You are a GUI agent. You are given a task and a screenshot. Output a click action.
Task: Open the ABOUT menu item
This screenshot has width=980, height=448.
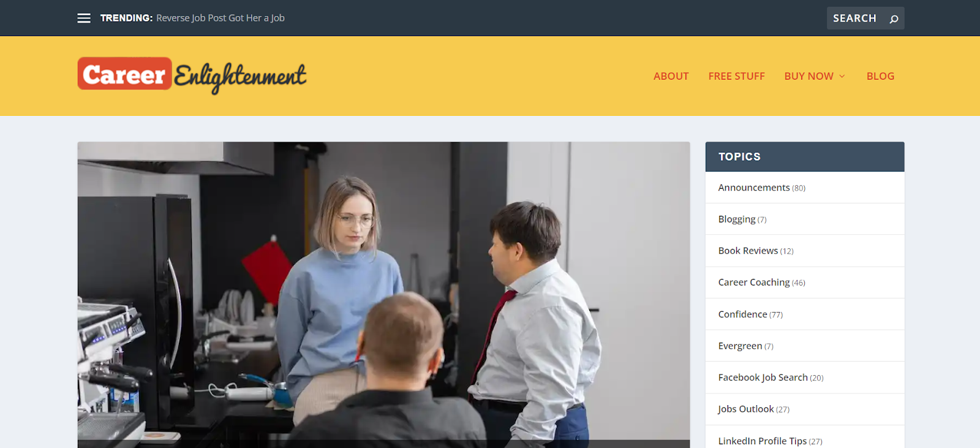click(x=671, y=76)
